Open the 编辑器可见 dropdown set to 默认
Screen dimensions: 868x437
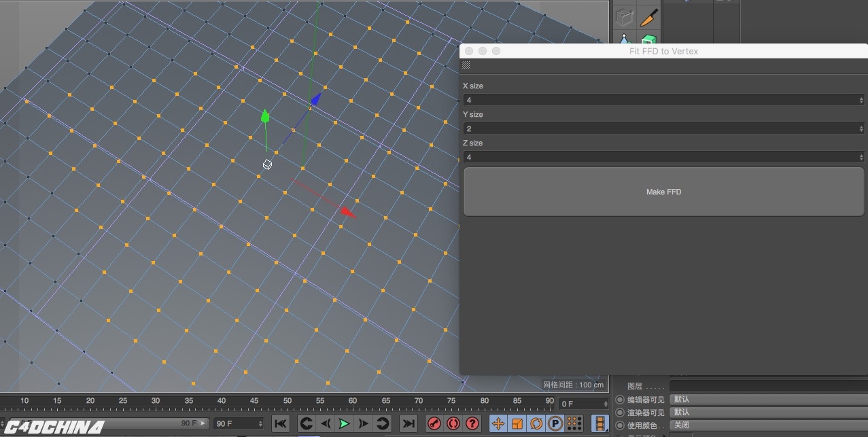pyautogui.click(x=768, y=400)
